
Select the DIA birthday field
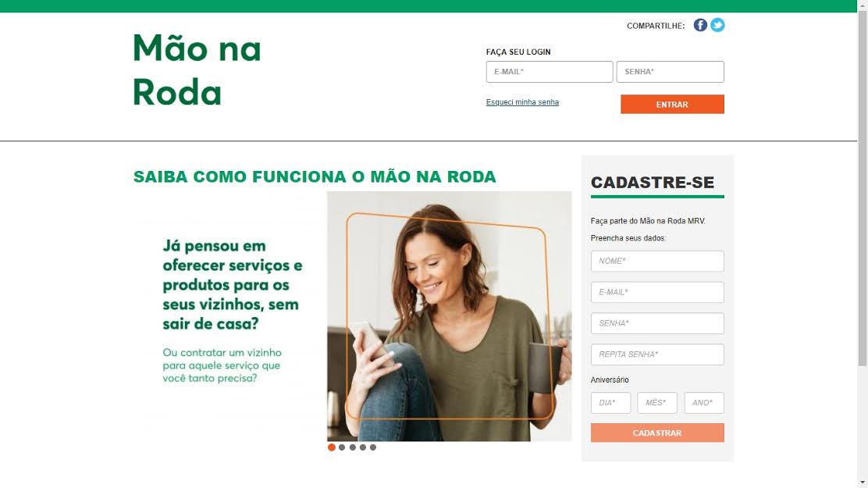point(610,403)
